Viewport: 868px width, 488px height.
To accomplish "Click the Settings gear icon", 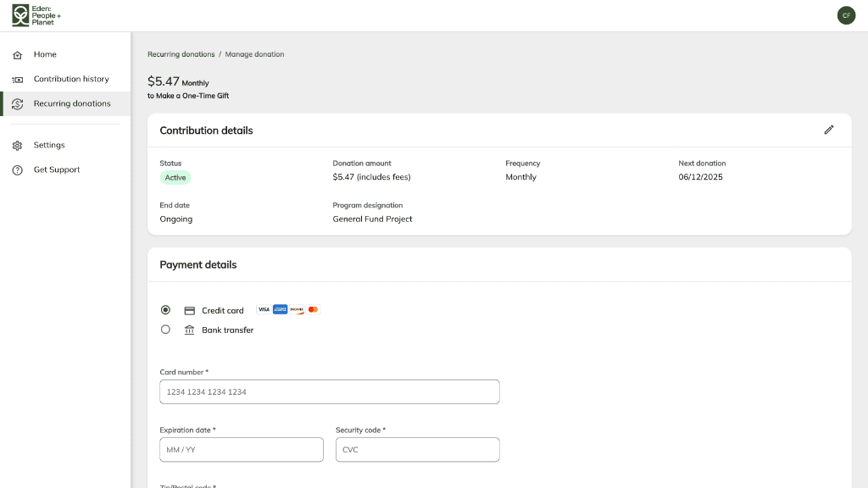I will tap(17, 146).
